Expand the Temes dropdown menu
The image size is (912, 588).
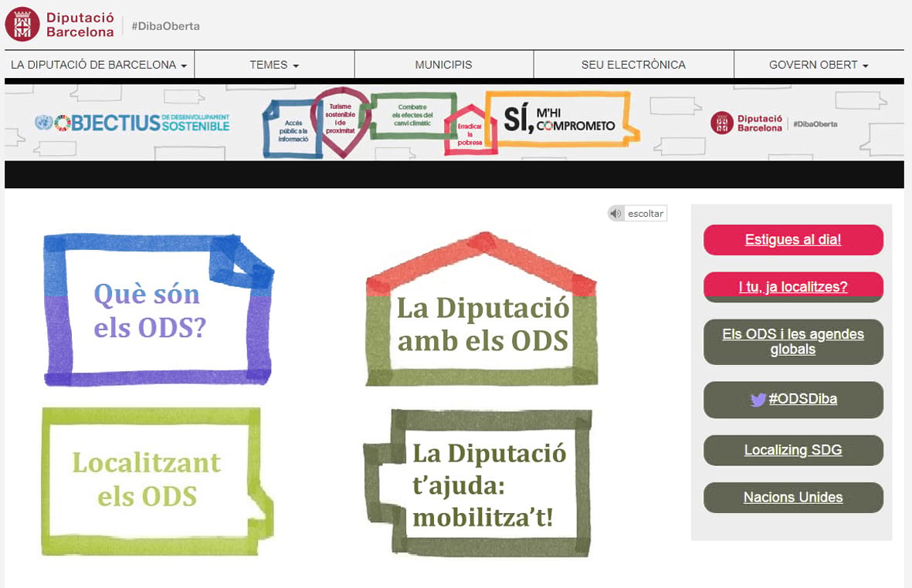coord(274,65)
